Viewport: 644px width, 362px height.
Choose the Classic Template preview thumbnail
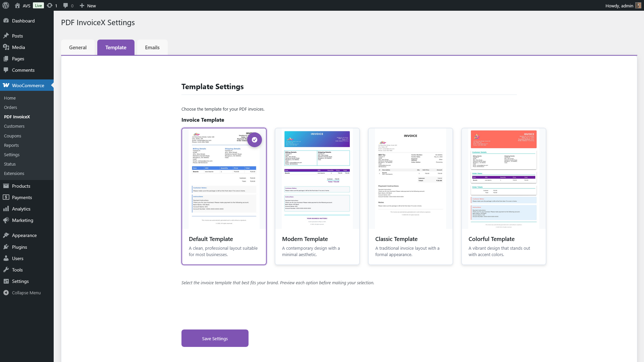(411, 179)
